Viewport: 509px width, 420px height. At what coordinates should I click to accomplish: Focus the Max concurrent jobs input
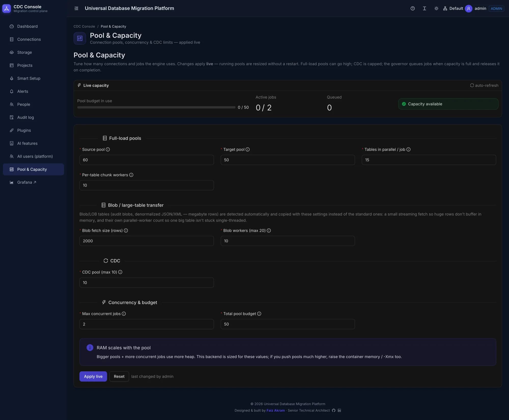[147, 324]
